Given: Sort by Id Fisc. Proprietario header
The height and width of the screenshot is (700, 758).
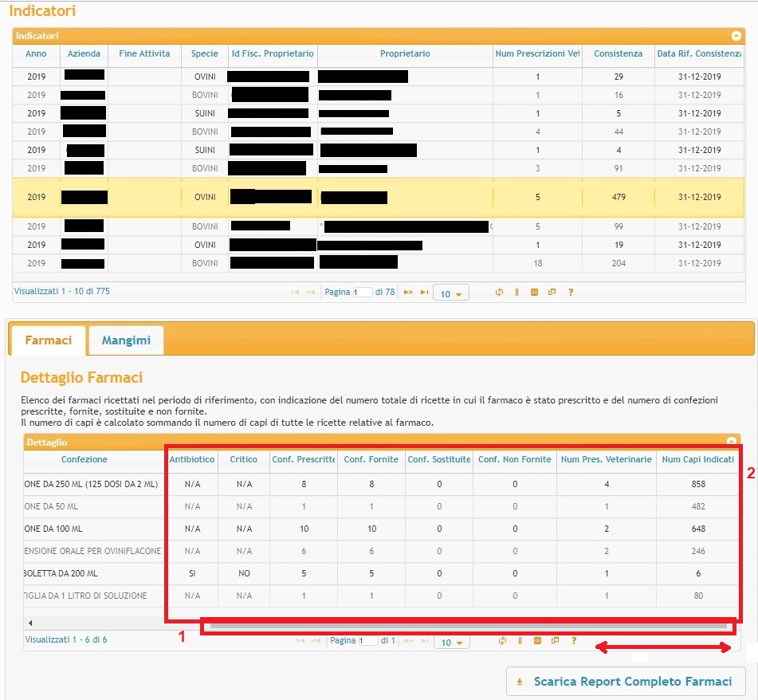Looking at the screenshot, I should [273, 53].
